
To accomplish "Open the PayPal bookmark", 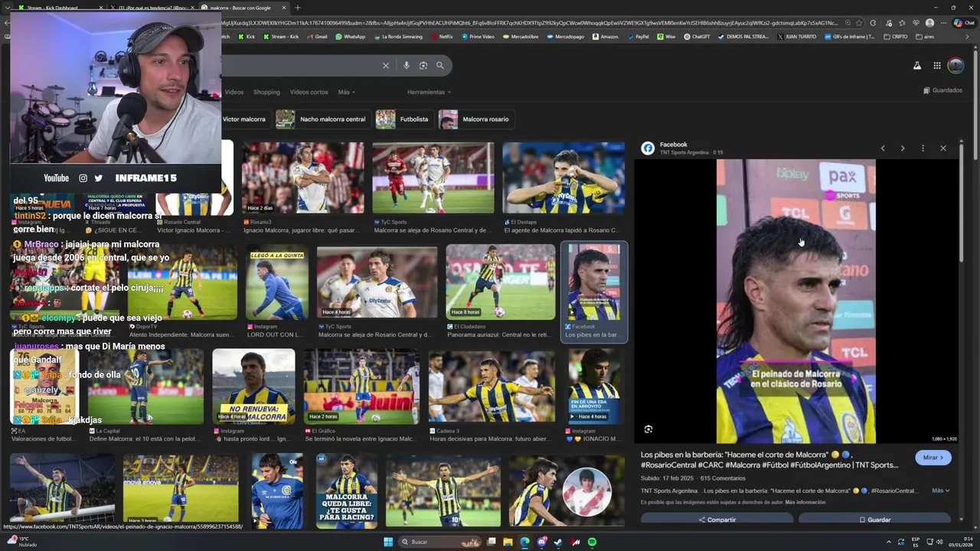I will pyautogui.click(x=639, y=37).
